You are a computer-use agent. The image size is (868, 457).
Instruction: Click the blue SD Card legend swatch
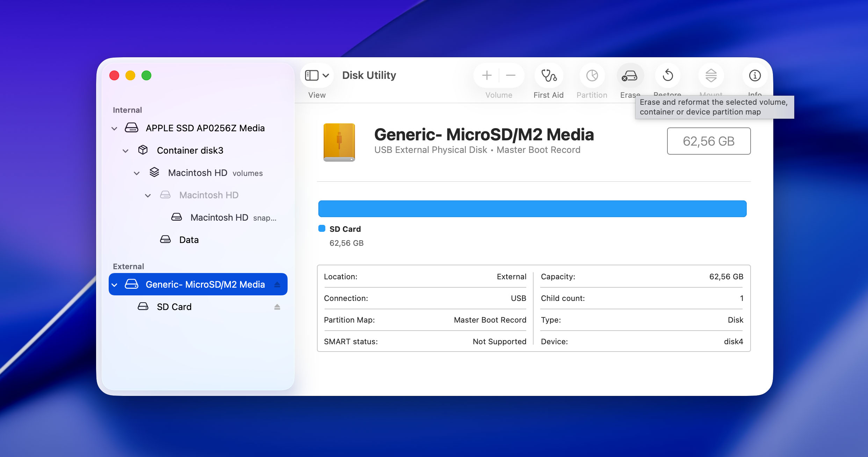pos(322,228)
